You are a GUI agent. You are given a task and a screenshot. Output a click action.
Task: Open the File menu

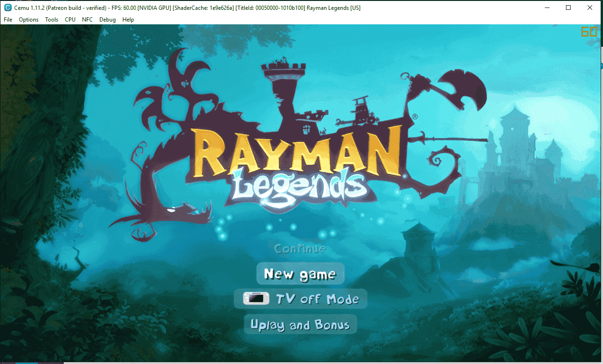pyautogui.click(x=8, y=20)
